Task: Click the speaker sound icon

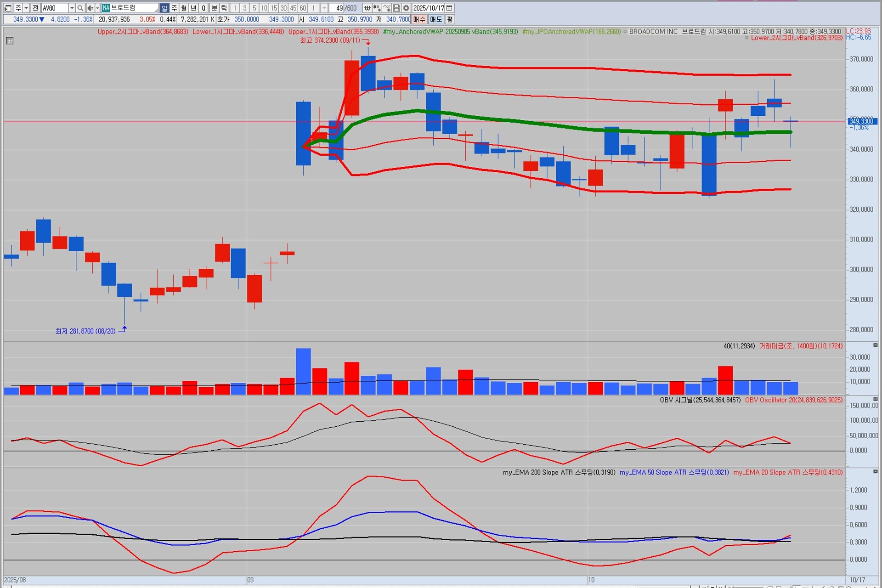Action: coord(90,8)
